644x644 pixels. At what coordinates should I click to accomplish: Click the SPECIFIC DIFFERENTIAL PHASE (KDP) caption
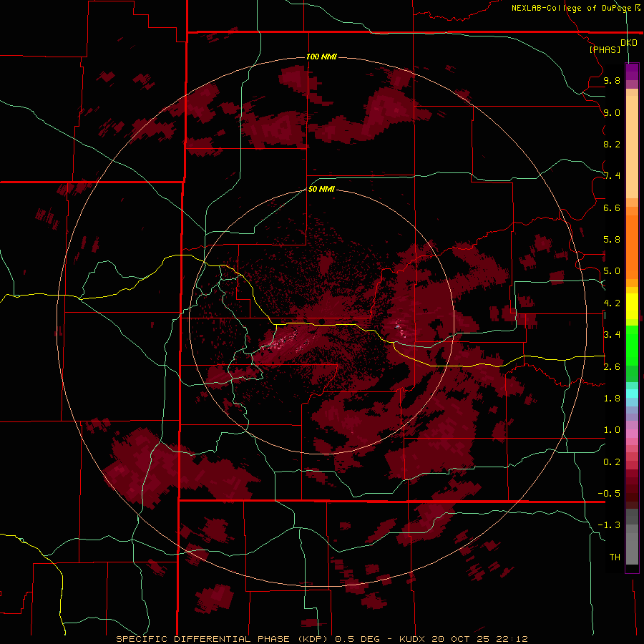[222, 639]
